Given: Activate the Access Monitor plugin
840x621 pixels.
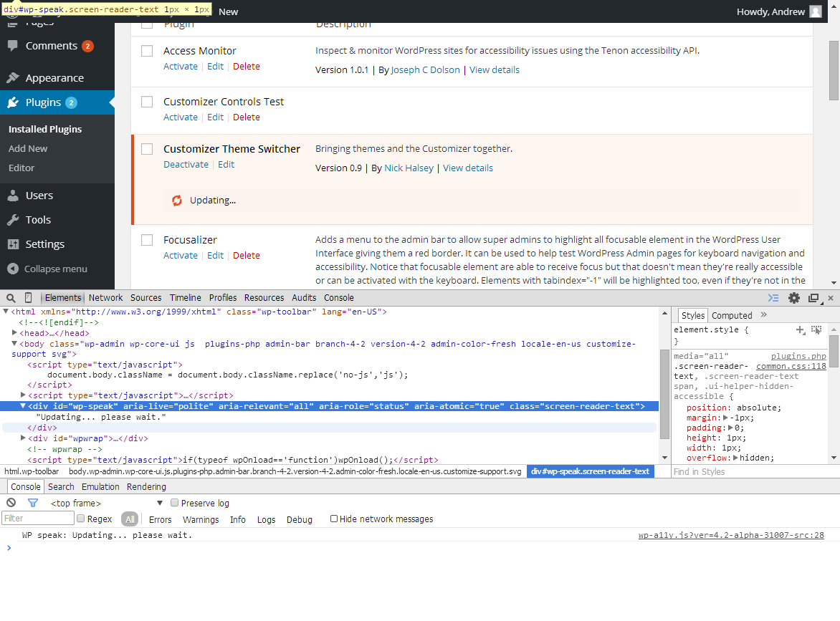Looking at the screenshot, I should click(x=181, y=67).
